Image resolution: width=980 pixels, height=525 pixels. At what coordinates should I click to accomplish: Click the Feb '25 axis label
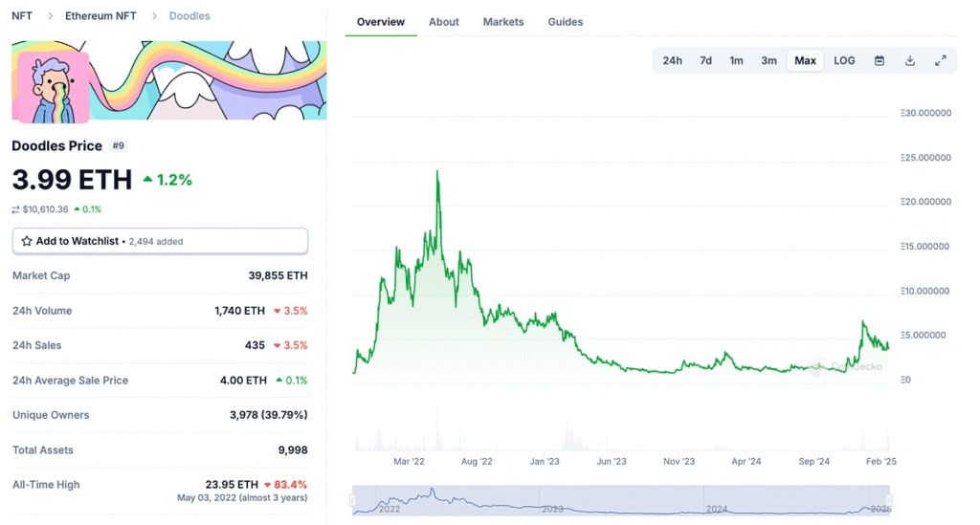click(x=880, y=461)
